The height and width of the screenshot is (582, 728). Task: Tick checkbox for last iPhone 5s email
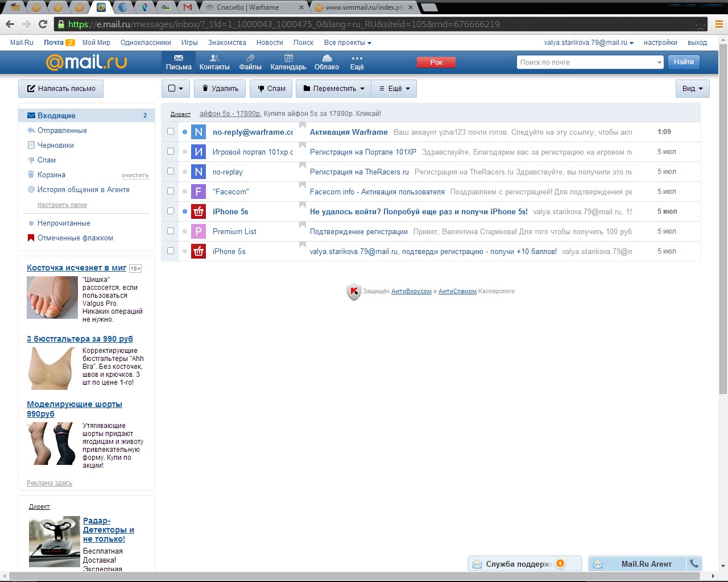[171, 251]
